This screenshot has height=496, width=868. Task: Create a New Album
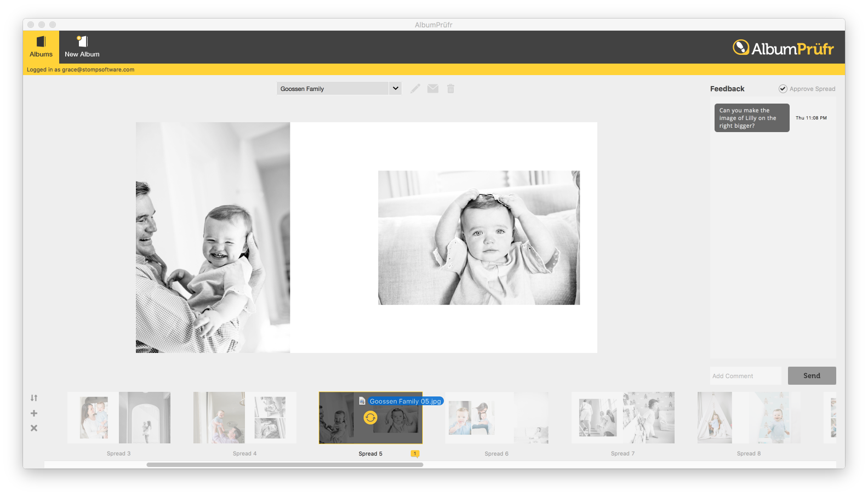click(82, 47)
